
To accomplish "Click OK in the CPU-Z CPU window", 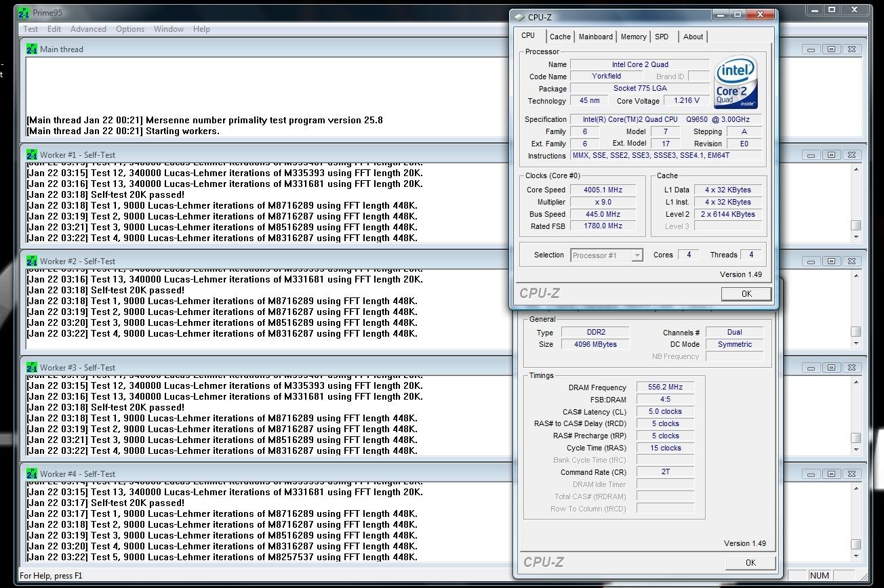I will click(746, 293).
